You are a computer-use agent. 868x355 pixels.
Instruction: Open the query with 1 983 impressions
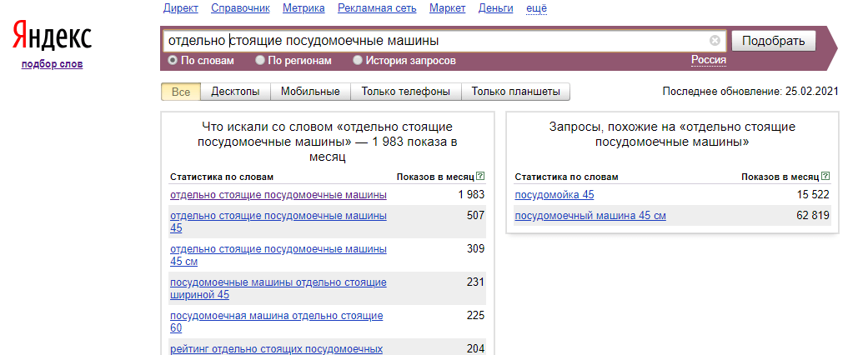coord(278,195)
